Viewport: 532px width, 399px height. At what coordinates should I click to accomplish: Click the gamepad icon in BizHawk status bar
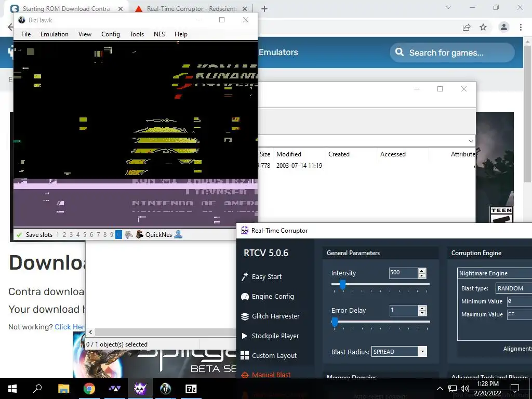point(129,234)
